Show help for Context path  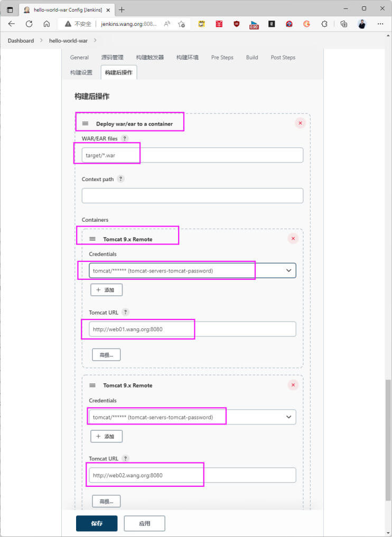coord(120,179)
